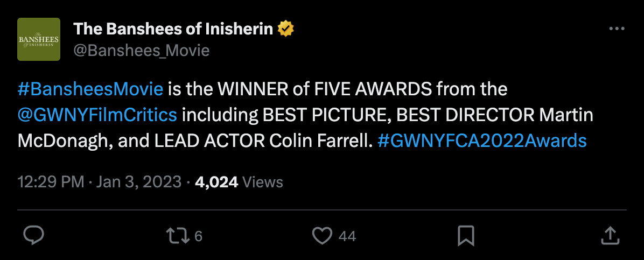Open the #GWNYFCA2022Awards hashtag link

coord(482,140)
